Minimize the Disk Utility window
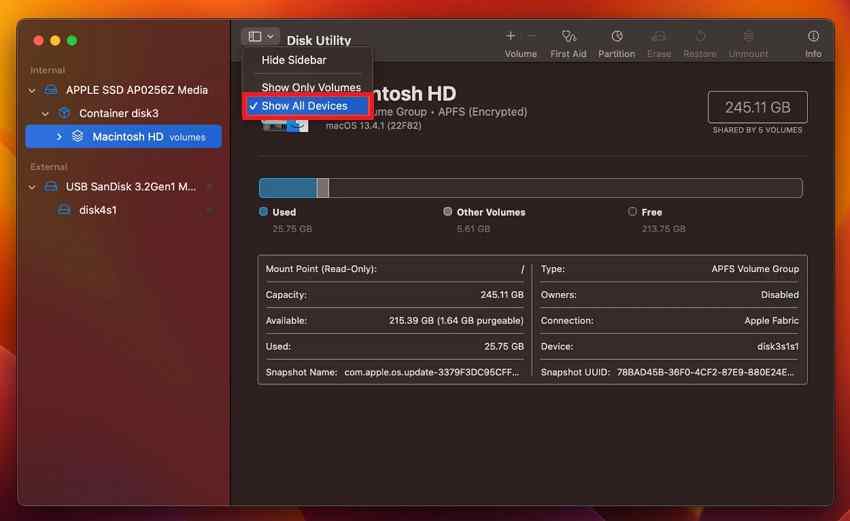The height and width of the screenshot is (521, 850). pos(55,41)
